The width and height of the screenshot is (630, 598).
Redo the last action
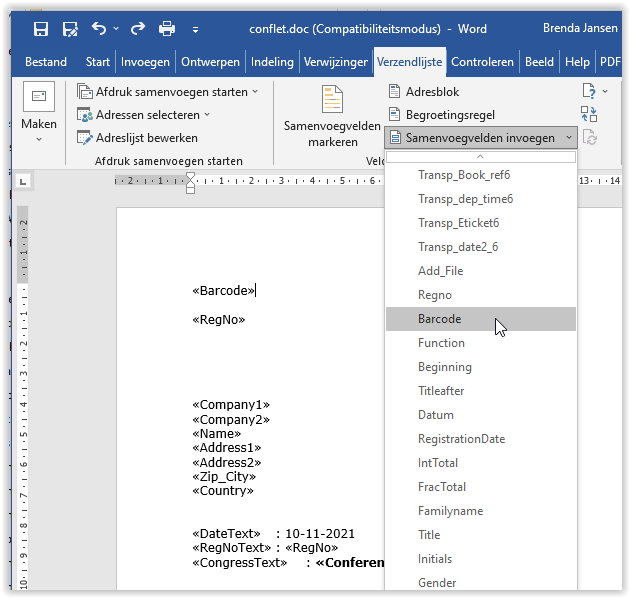coord(138,29)
